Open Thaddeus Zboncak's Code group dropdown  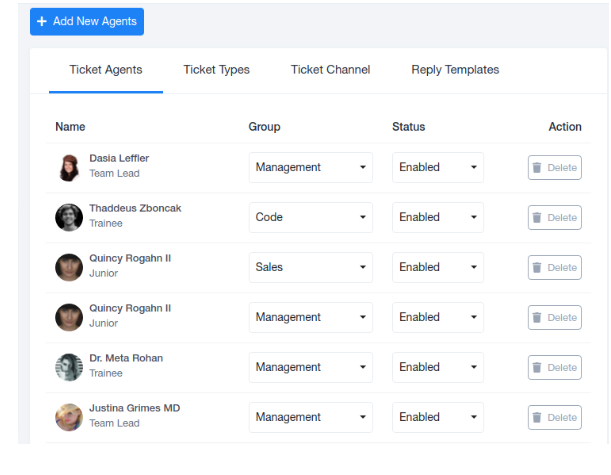pos(311,217)
